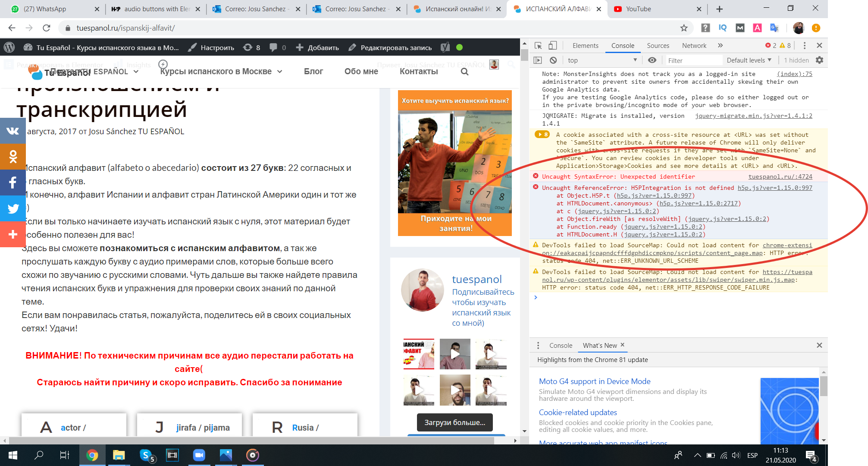The height and width of the screenshot is (466, 868).
Task: Switch to the Console tab
Action: pos(623,46)
